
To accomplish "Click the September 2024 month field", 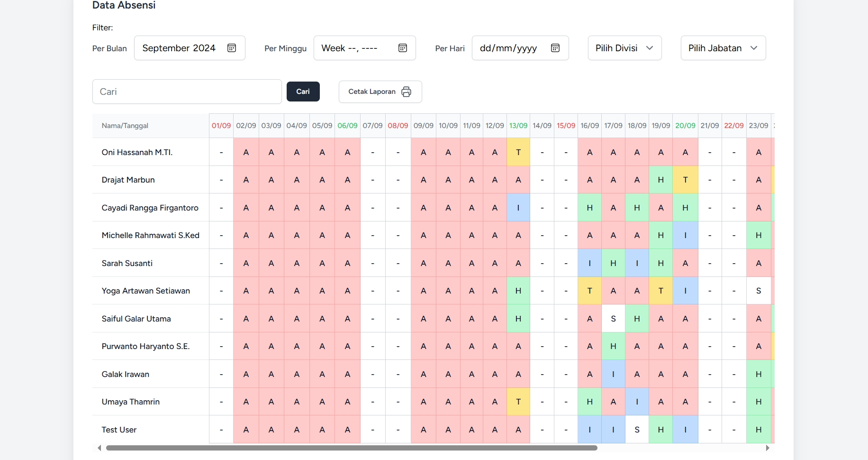I will click(179, 48).
